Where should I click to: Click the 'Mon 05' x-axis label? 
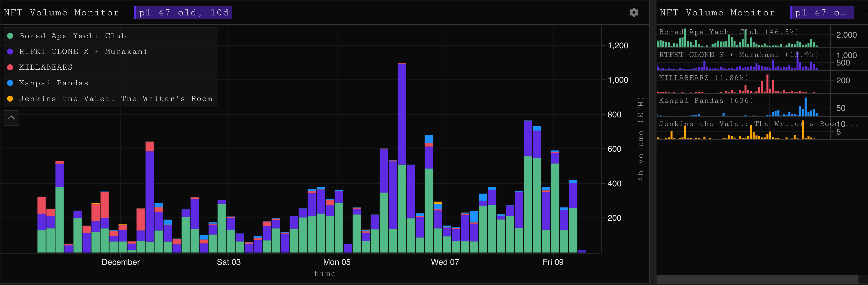pyautogui.click(x=337, y=262)
